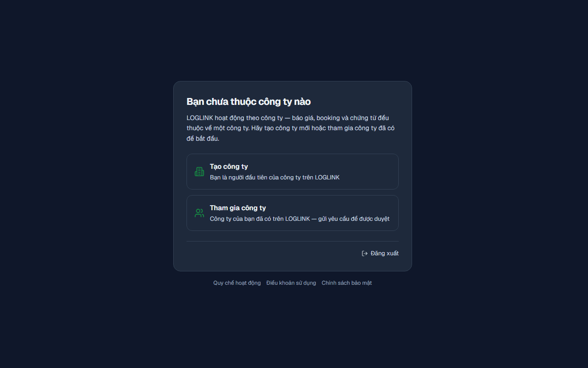Open the Quy chế hoạt động link
588x368 pixels.
point(237,283)
